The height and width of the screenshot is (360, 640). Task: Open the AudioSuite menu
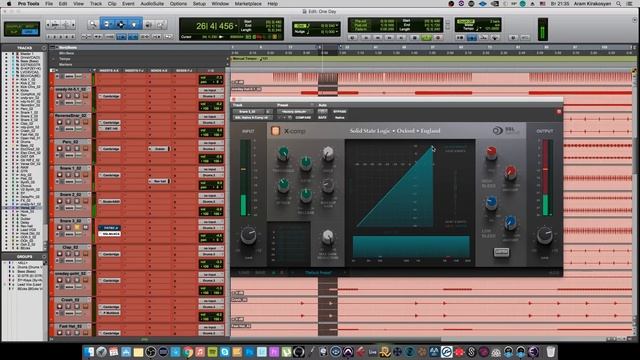152,4
